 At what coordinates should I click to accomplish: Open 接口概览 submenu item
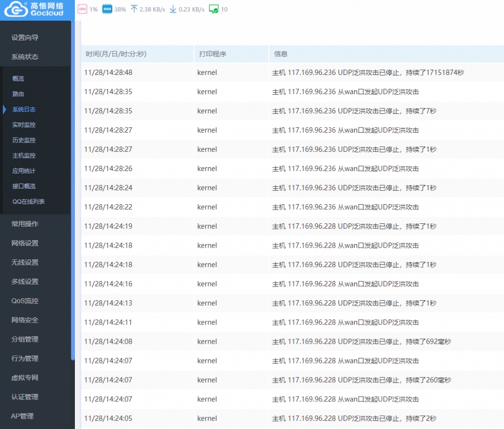[24, 186]
